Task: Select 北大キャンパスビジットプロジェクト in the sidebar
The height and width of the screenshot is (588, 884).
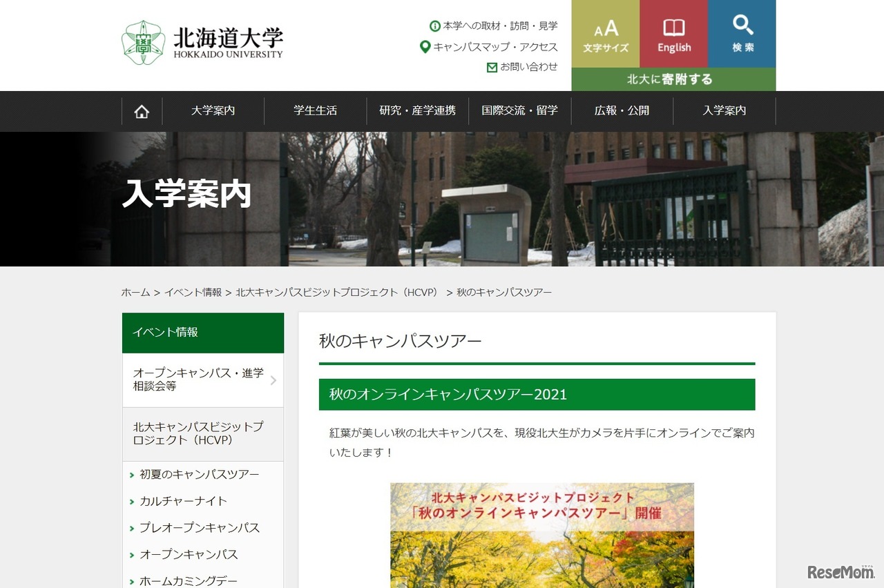Action: click(195, 434)
